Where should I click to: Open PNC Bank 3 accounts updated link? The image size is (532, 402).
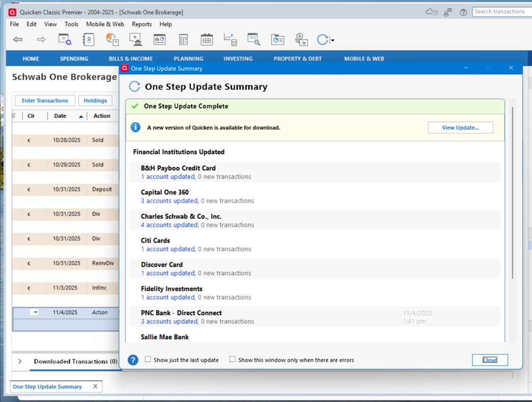coord(169,321)
